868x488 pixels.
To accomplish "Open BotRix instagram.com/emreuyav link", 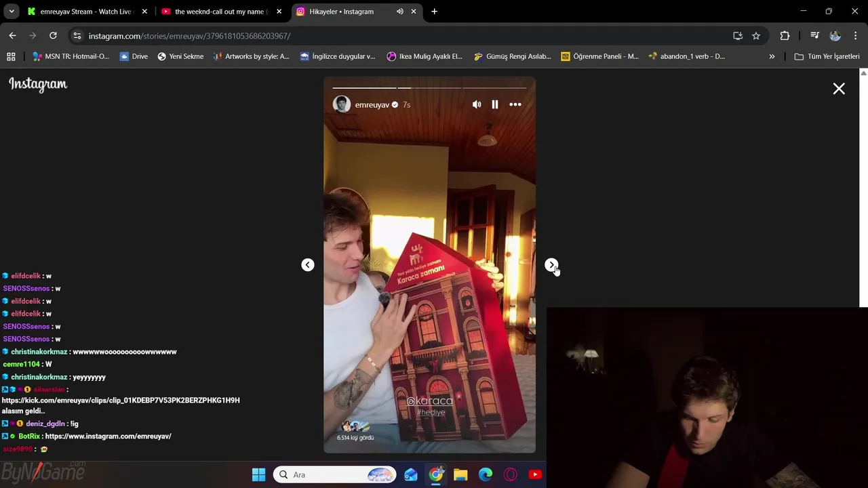I will tap(108, 436).
